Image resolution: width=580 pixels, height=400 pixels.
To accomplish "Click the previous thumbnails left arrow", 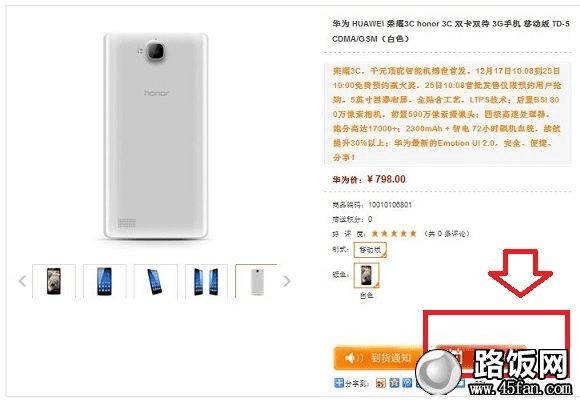I will coord(23,281).
